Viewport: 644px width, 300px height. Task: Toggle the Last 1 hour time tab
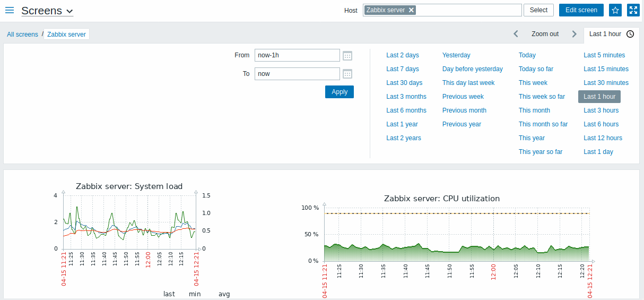[x=611, y=34]
